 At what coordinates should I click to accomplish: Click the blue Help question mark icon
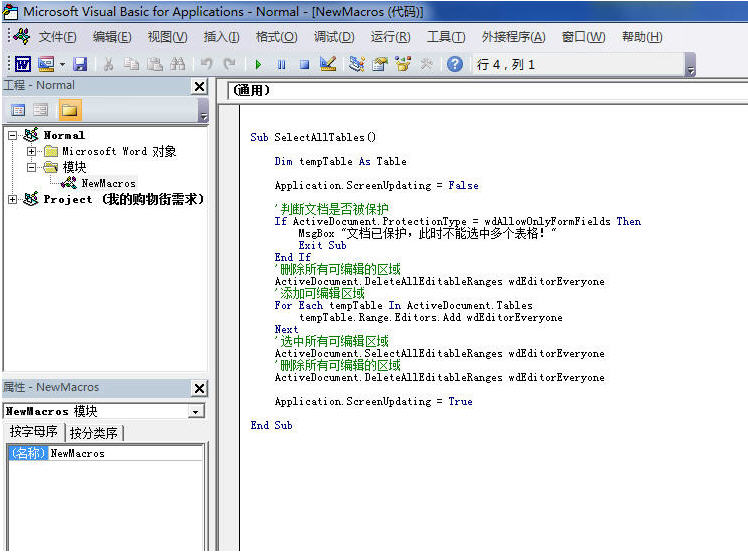point(455,64)
